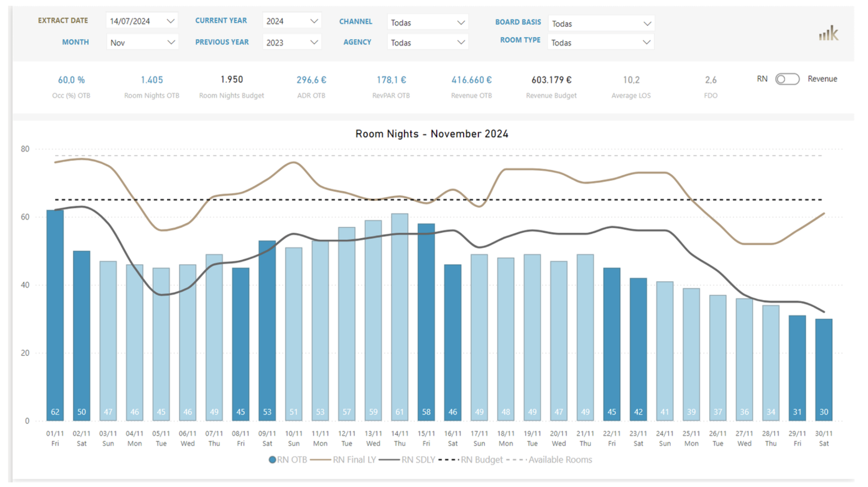Select the 02/11 Sat bar with value 50

[81, 336]
